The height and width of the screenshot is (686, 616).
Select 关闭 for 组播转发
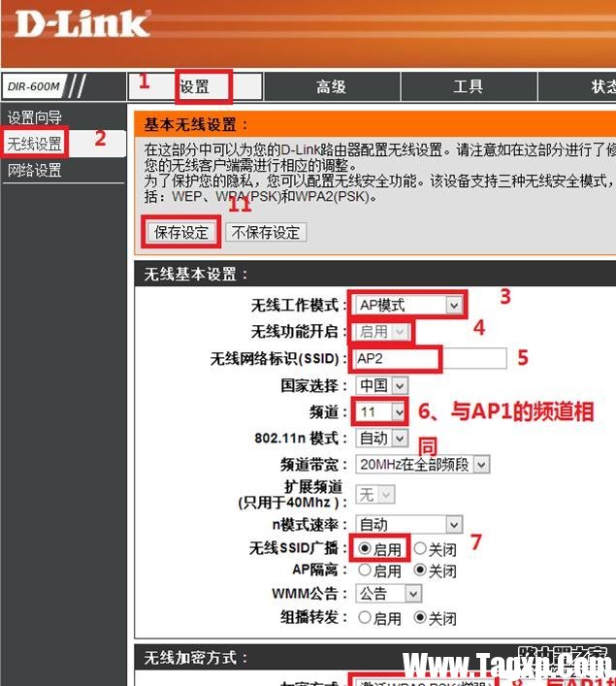[x=420, y=617]
